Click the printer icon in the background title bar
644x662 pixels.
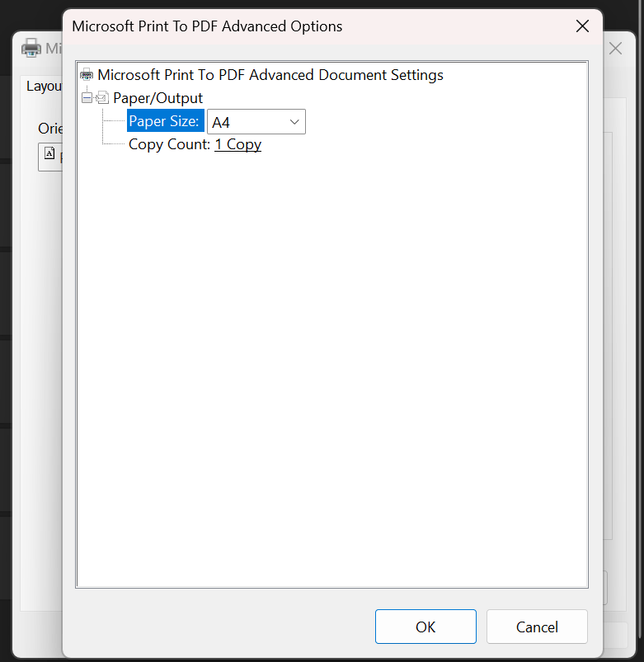point(31,47)
